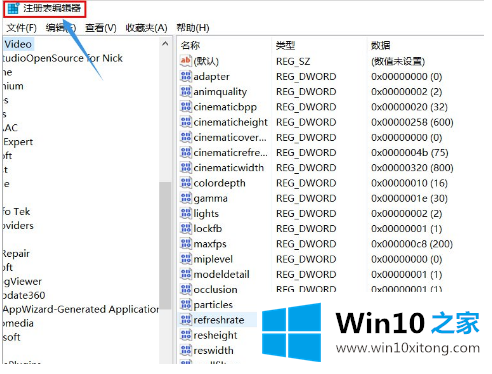Select the Video key in the tree

coord(18,44)
